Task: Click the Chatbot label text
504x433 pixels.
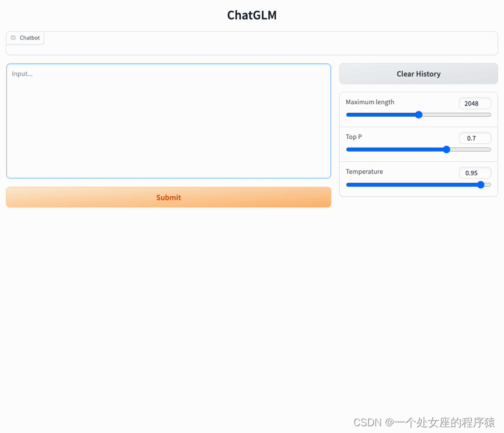Action: pyautogui.click(x=29, y=38)
